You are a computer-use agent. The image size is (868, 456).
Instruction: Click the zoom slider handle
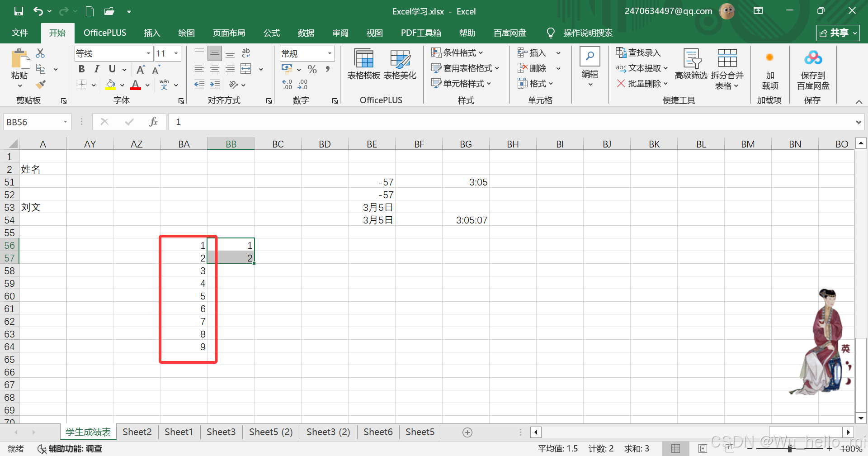pos(789,449)
